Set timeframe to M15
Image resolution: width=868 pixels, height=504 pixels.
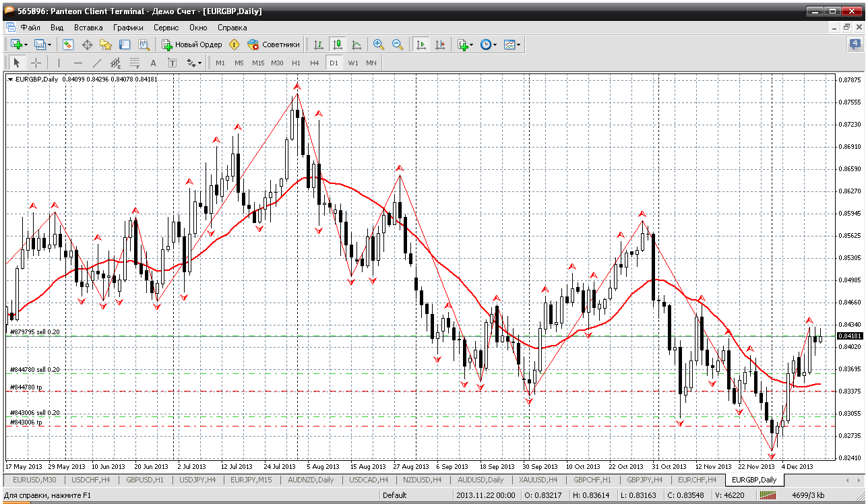pyautogui.click(x=258, y=63)
